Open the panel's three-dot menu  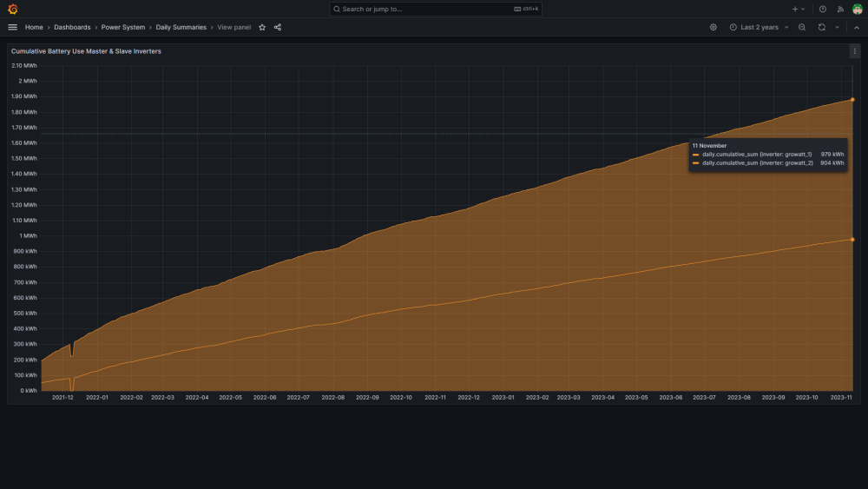854,51
